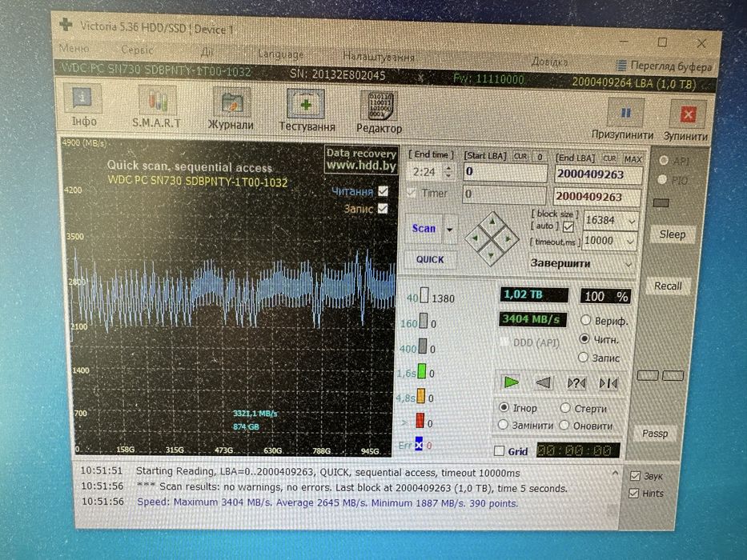
Task: Click the Scan button
Action: (x=424, y=229)
